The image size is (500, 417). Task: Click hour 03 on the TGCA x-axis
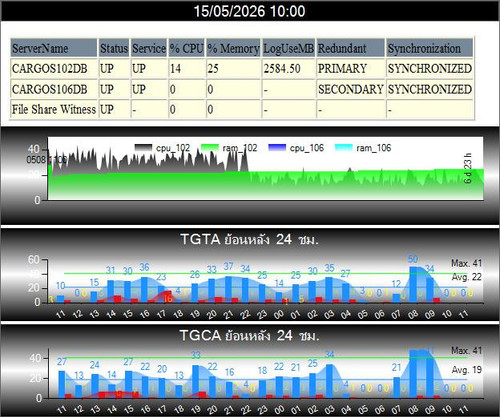click(329, 409)
